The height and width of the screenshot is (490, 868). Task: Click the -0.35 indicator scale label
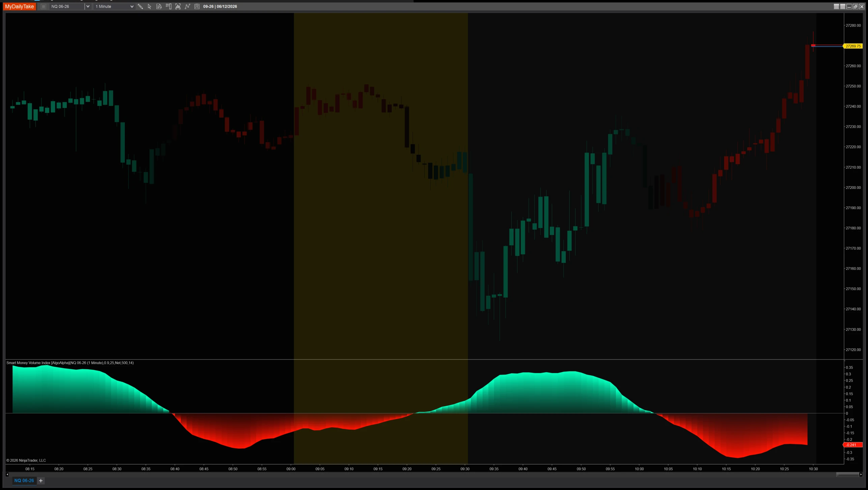850,459
